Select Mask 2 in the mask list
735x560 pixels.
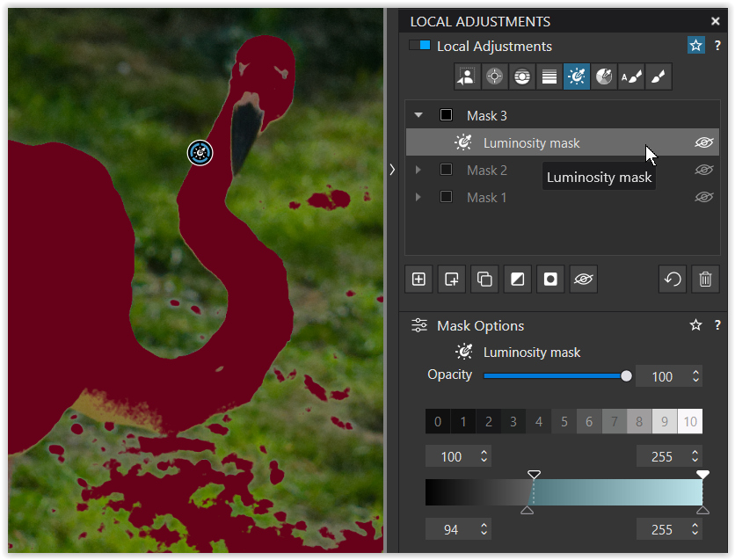click(486, 170)
